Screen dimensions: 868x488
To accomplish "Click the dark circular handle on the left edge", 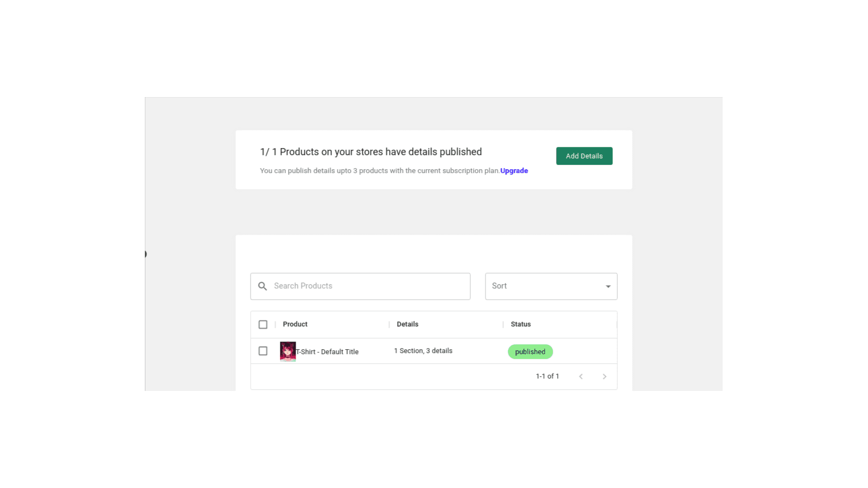I will (145, 253).
